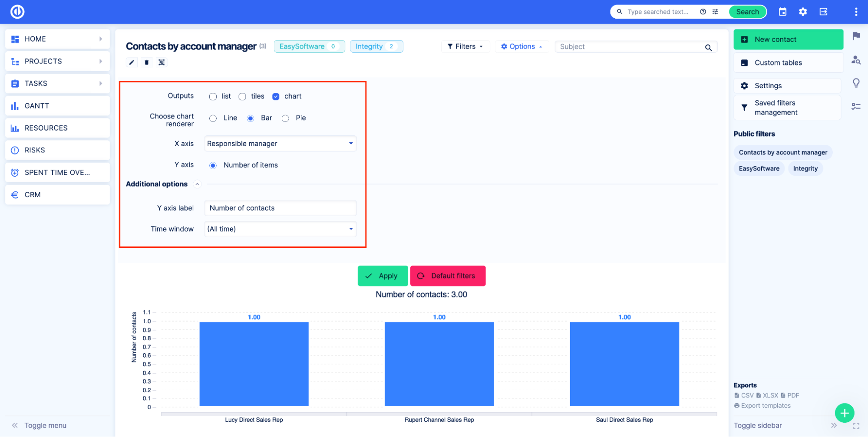Open the X axis dropdown
The height and width of the screenshot is (437, 868).
[280, 144]
